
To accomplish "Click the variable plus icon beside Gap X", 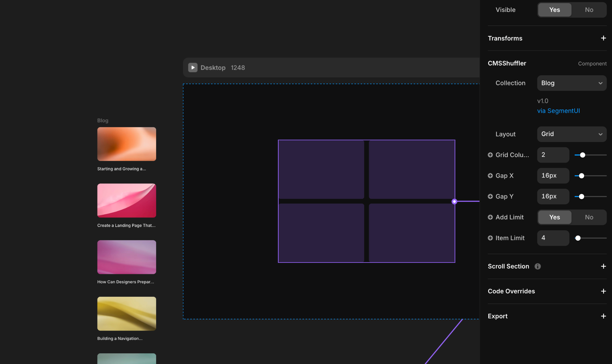I will tap(490, 176).
